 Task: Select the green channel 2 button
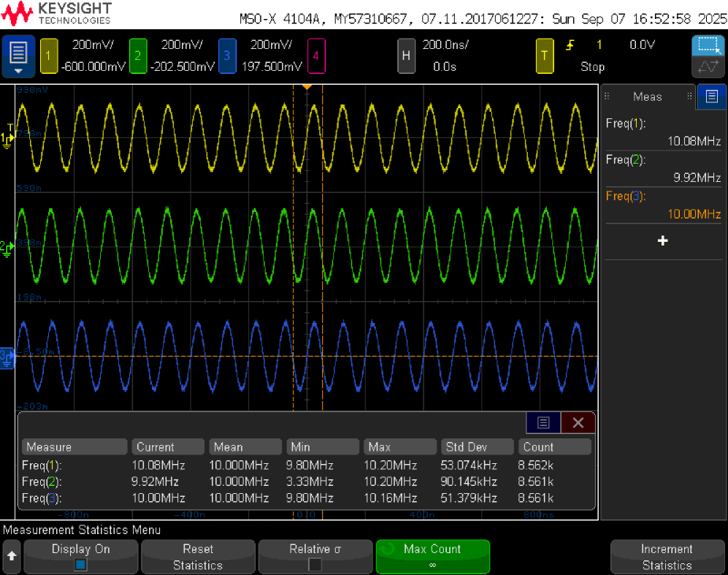(138, 56)
